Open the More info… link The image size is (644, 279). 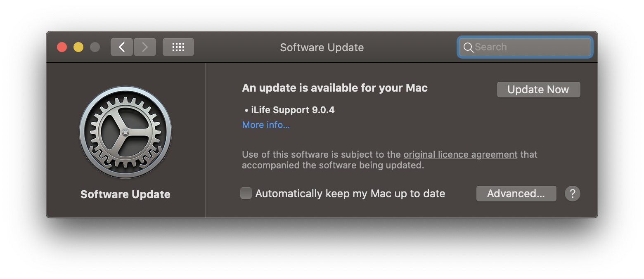coord(266,125)
